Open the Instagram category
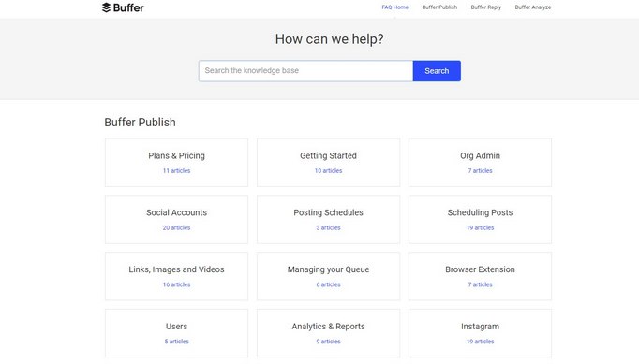Image resolution: width=639 pixels, height=364 pixels. coord(480,333)
